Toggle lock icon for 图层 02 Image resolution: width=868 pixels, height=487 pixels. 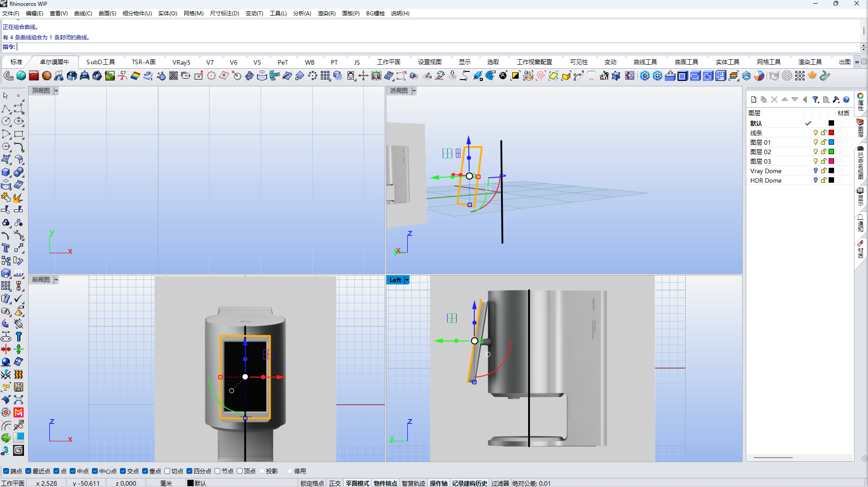point(824,152)
